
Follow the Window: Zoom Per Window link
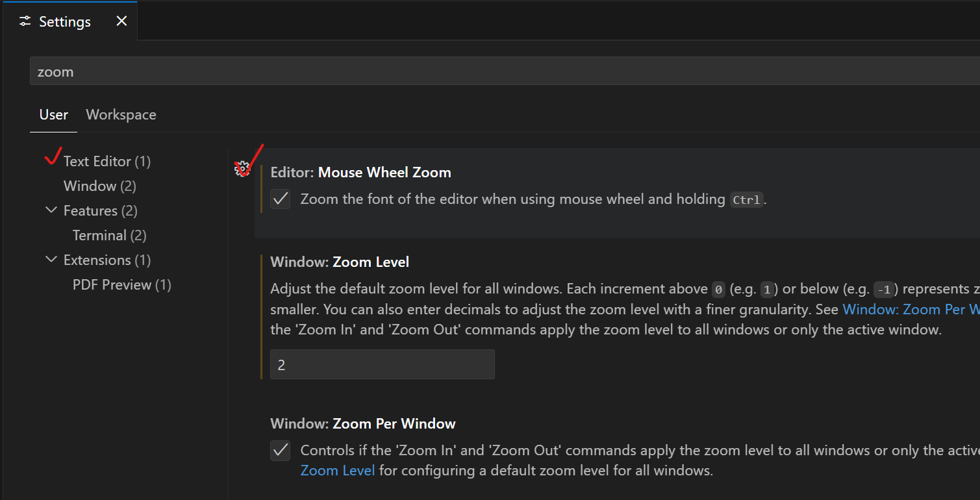click(x=911, y=309)
